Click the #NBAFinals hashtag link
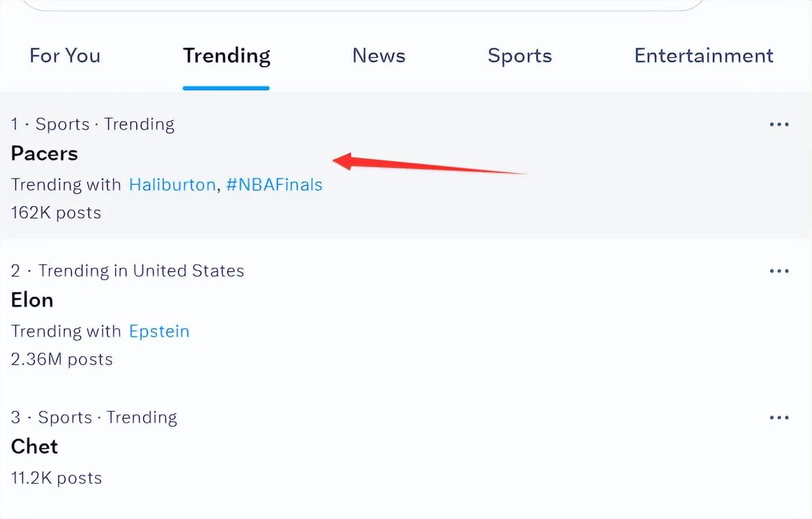This screenshot has width=812, height=519. point(274,185)
